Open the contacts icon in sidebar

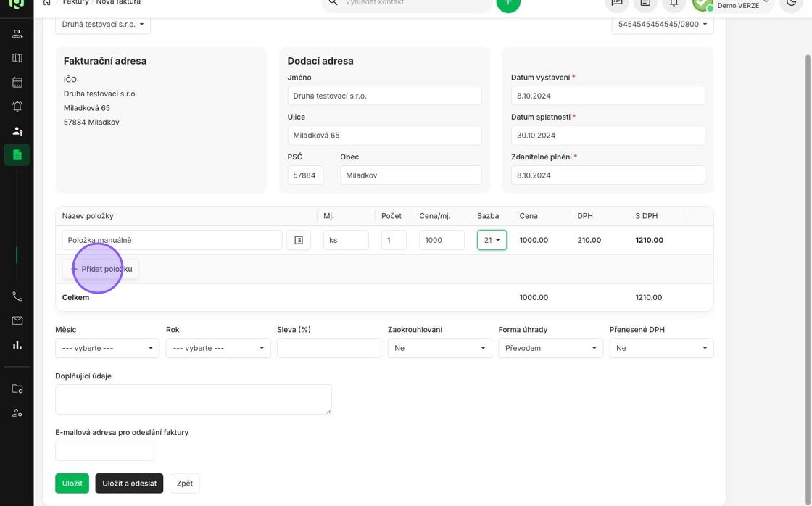17,33
